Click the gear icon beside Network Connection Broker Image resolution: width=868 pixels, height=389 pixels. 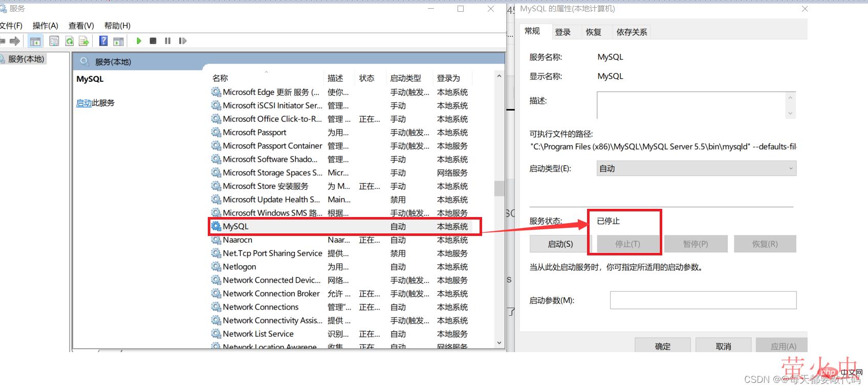216,294
